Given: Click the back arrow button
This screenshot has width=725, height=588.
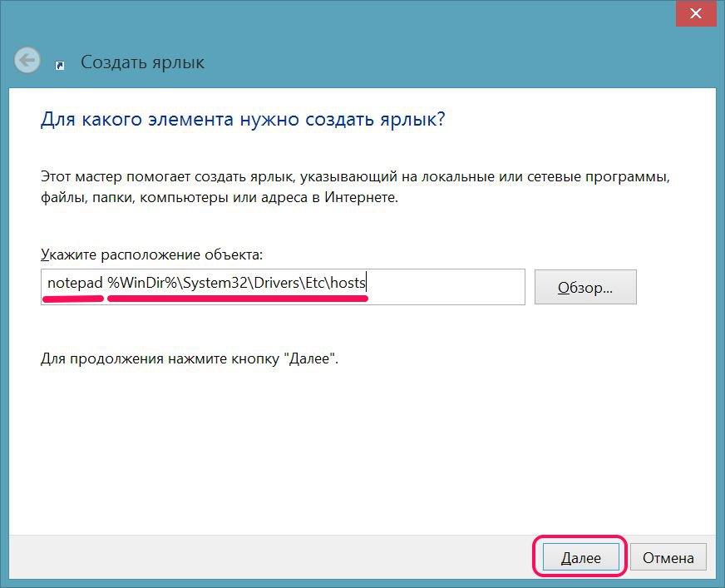Looking at the screenshot, I should pos(27,60).
